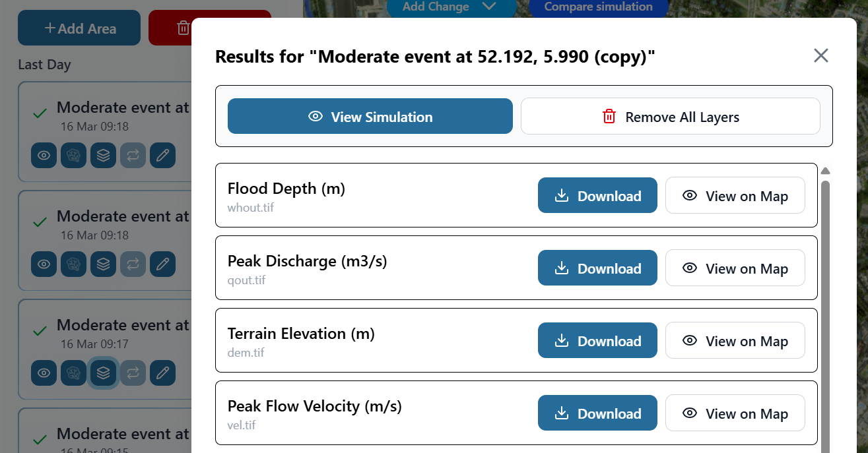The width and height of the screenshot is (868, 453).
Task: View Terrain Elevation layer on map
Action: tap(735, 341)
